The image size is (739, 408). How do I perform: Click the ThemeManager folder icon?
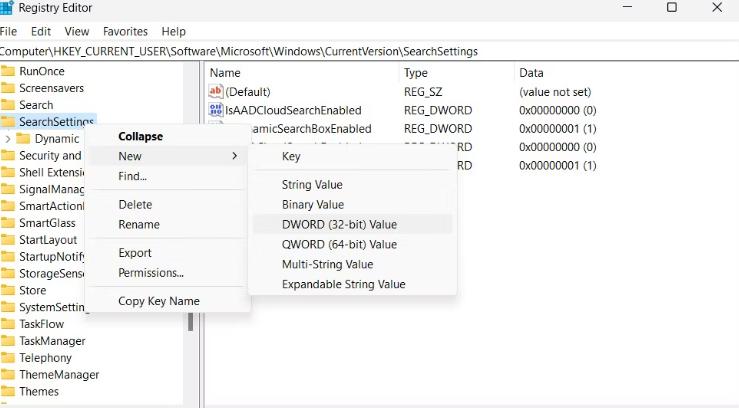tap(8, 375)
